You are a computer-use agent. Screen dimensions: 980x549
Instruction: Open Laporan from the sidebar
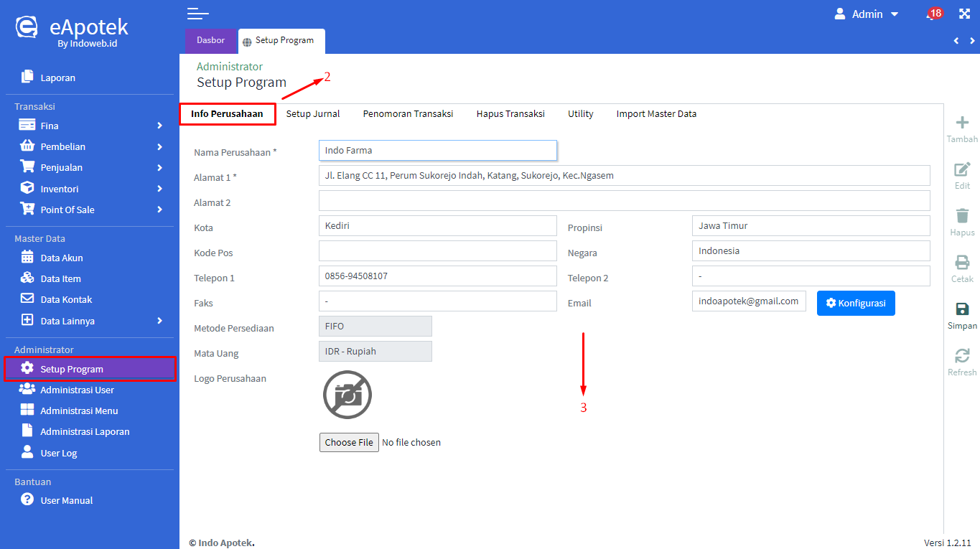(57, 78)
